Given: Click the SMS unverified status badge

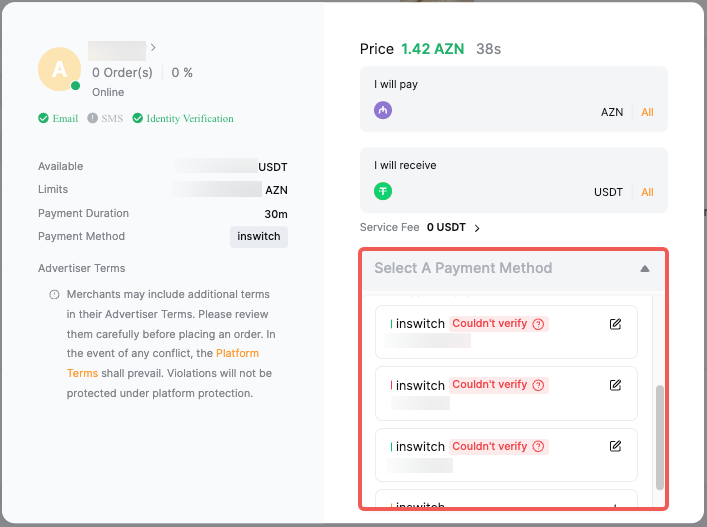Looking at the screenshot, I should point(105,118).
